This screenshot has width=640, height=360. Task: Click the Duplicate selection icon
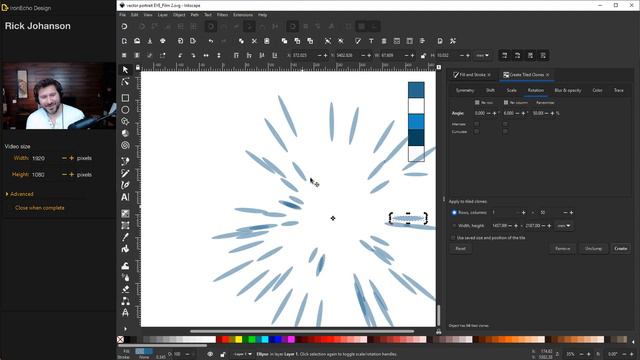(x=284, y=41)
